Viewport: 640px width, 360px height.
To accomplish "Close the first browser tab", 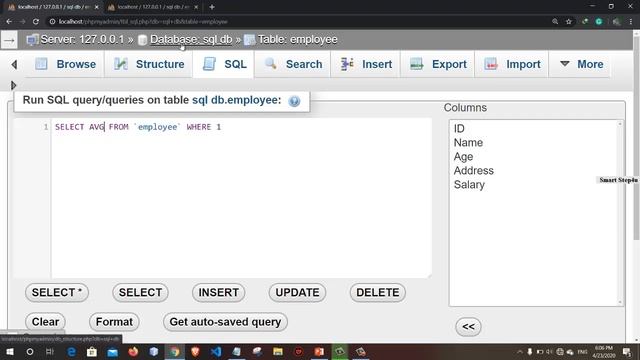I will 96,7.
